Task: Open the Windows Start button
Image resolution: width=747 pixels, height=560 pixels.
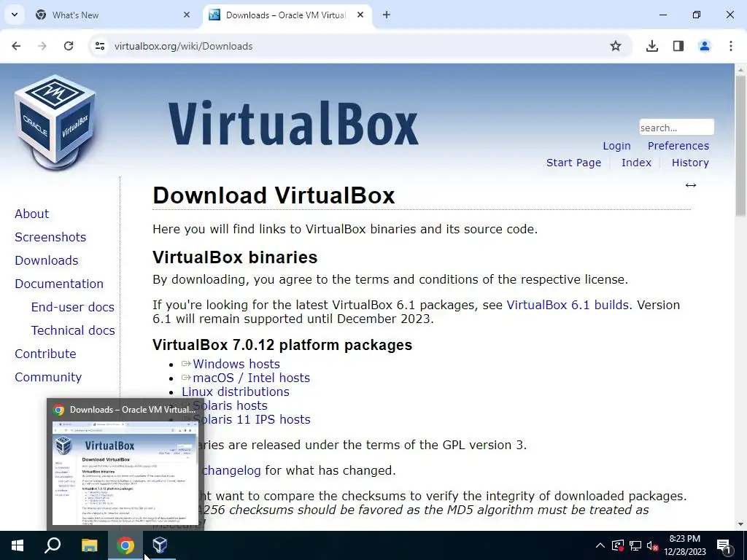Action: click(x=18, y=545)
